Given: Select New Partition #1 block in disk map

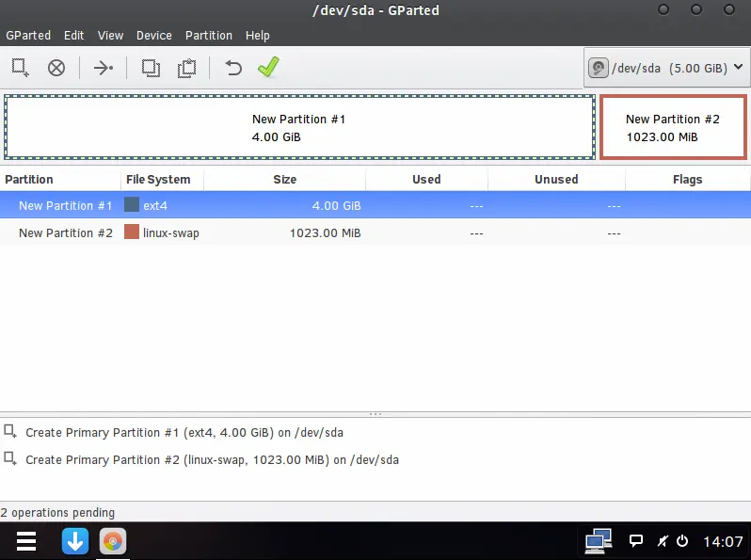Looking at the screenshot, I should 299,127.
